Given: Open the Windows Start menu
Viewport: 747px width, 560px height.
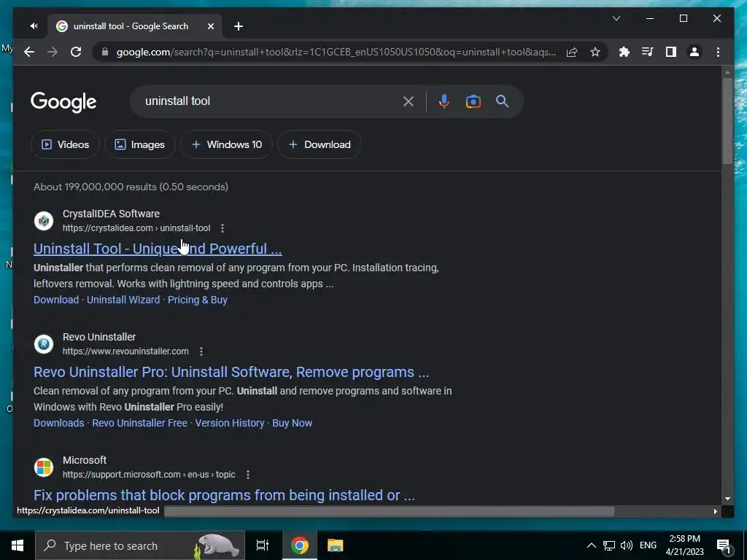Looking at the screenshot, I should (x=18, y=545).
